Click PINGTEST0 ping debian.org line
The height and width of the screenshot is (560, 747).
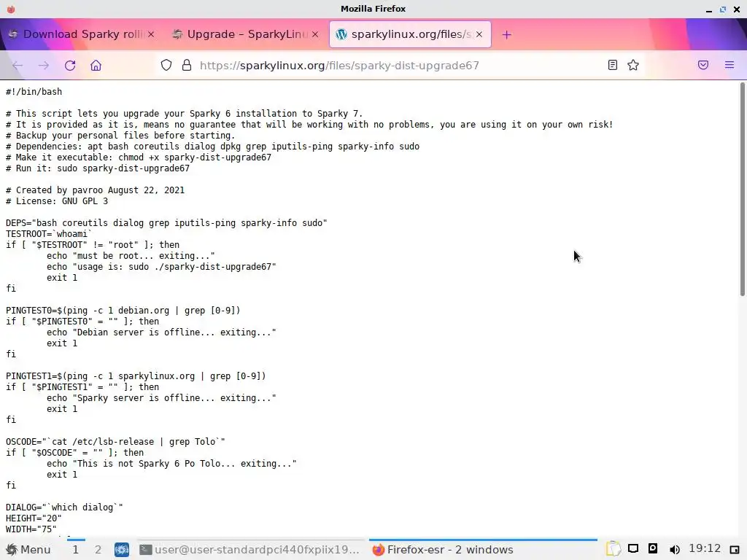coord(123,311)
